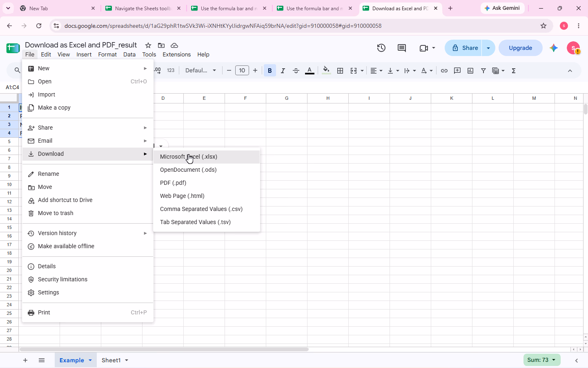Open the text color picker
Screen dimensions: 588x368
coord(310,71)
